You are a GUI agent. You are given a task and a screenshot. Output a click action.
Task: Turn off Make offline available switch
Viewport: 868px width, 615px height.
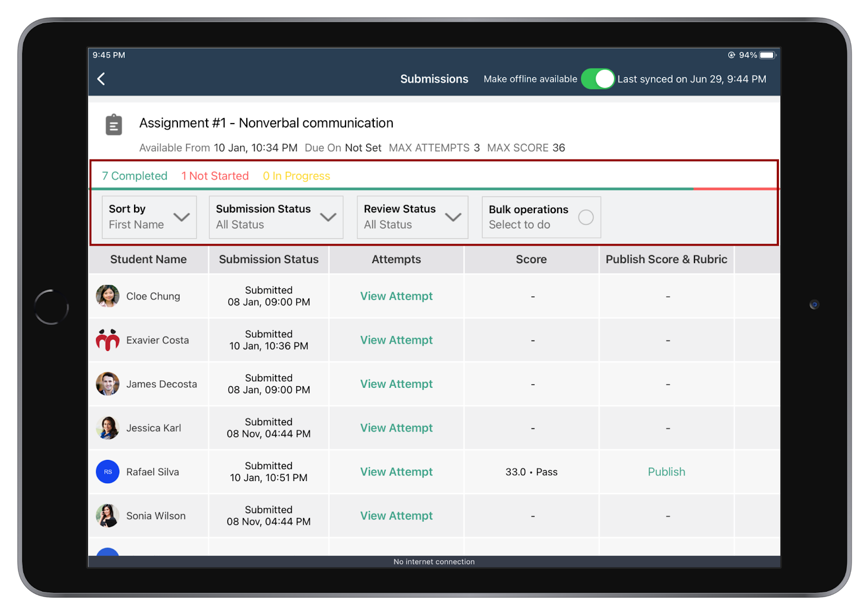pyautogui.click(x=597, y=79)
